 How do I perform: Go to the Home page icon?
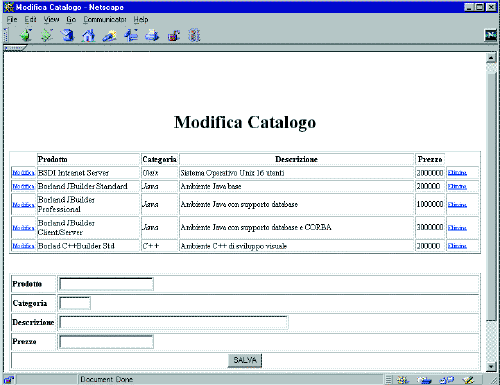pyautogui.click(x=88, y=35)
